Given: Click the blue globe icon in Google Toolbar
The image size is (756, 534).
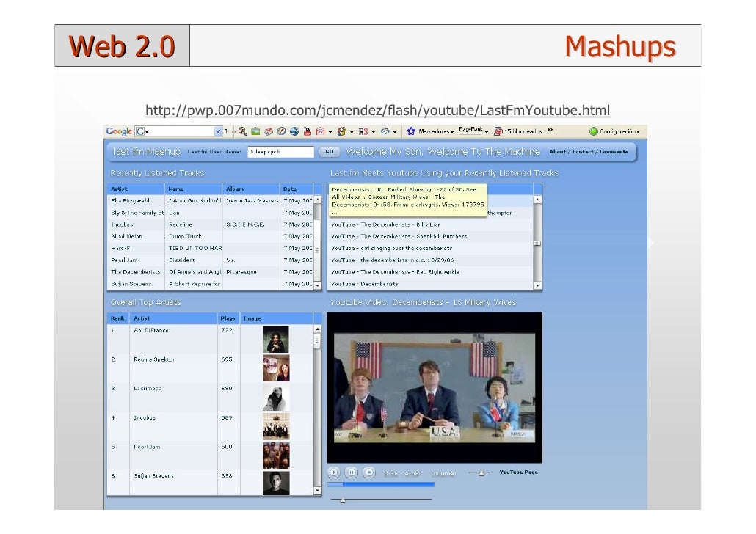Looking at the screenshot, I should pos(294,131).
